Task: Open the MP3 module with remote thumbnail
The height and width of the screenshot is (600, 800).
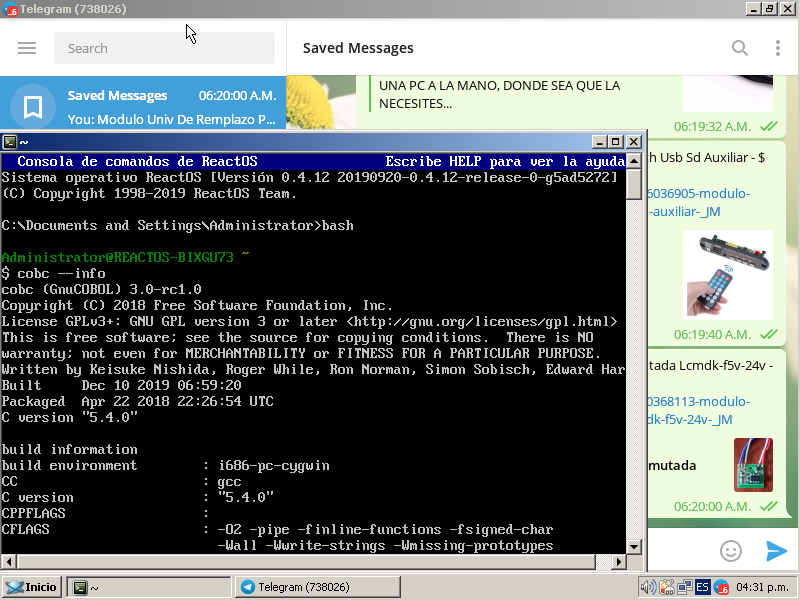Action: [x=728, y=275]
